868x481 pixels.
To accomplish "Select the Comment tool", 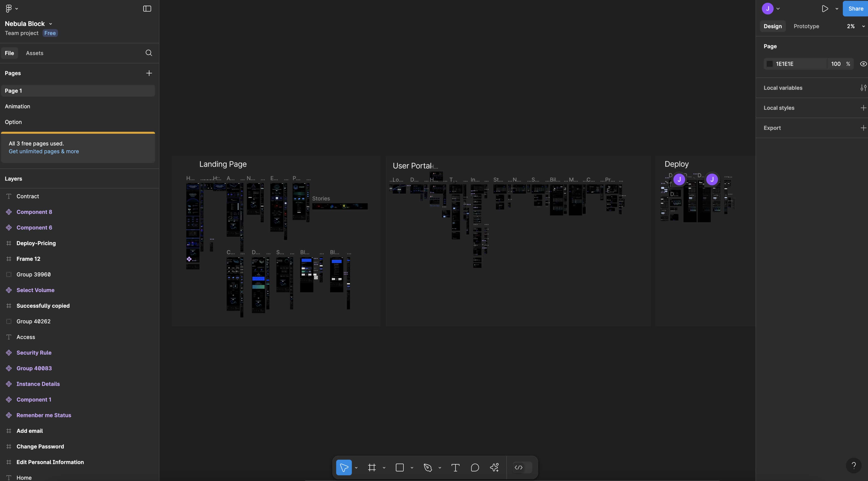I will click(x=475, y=468).
